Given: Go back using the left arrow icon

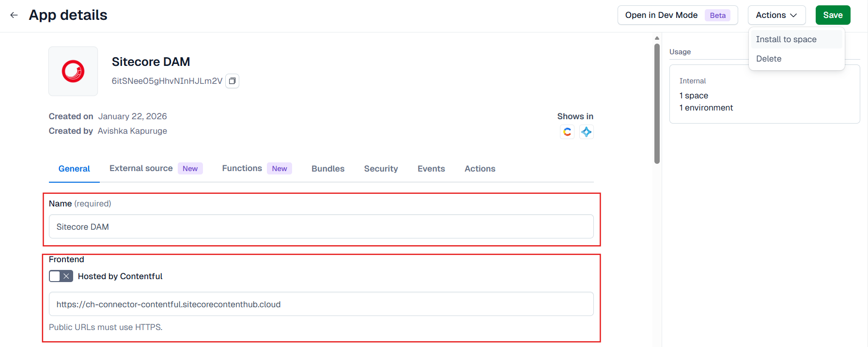Looking at the screenshot, I should pos(14,15).
